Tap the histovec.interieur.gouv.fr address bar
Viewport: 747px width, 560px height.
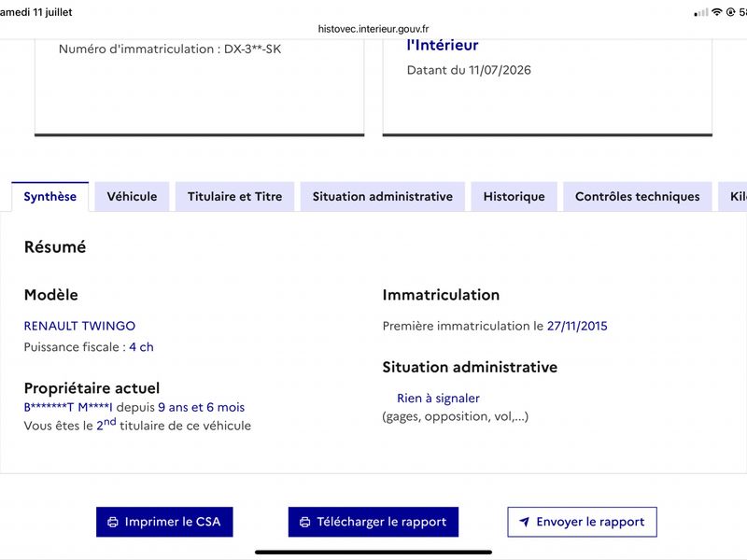(373, 29)
